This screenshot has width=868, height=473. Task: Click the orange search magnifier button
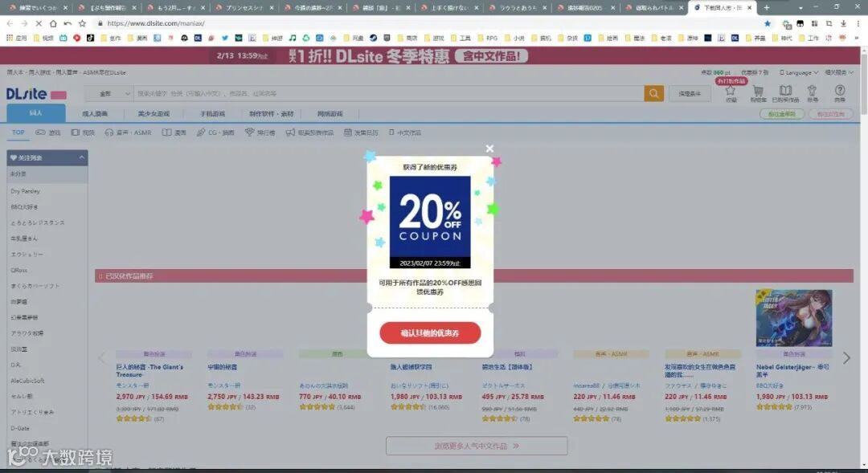[x=653, y=93]
